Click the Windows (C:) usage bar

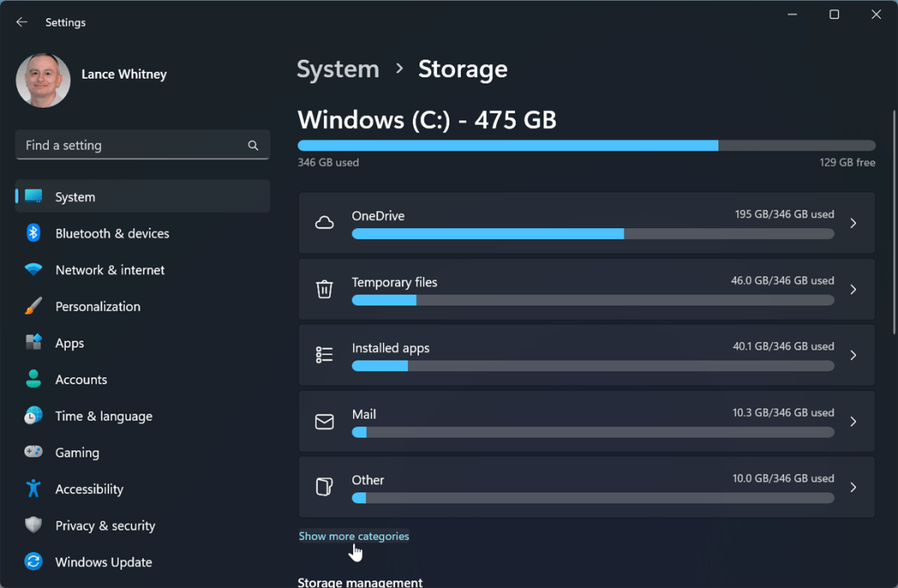587,145
